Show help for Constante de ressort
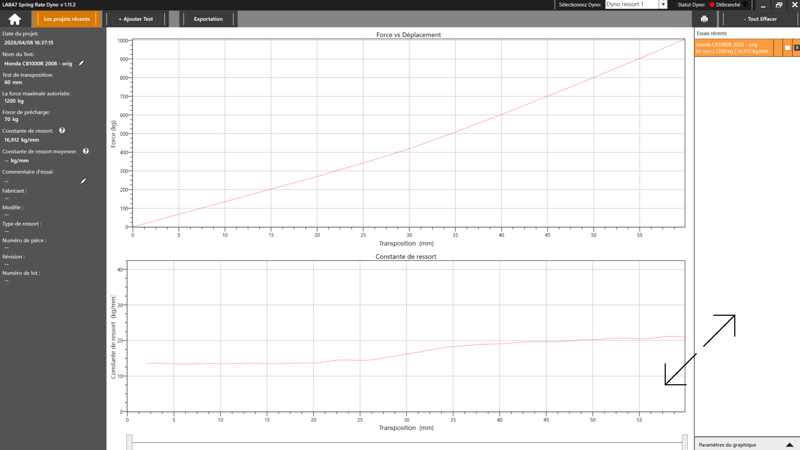 [x=62, y=131]
